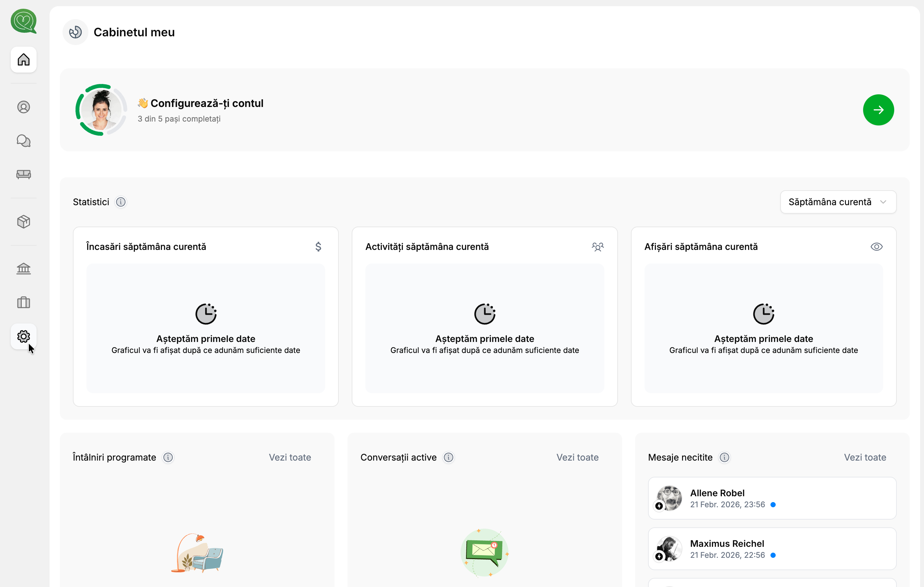The width and height of the screenshot is (924, 587).
Task: Click info icon next to Conversații active
Action: pos(449,457)
